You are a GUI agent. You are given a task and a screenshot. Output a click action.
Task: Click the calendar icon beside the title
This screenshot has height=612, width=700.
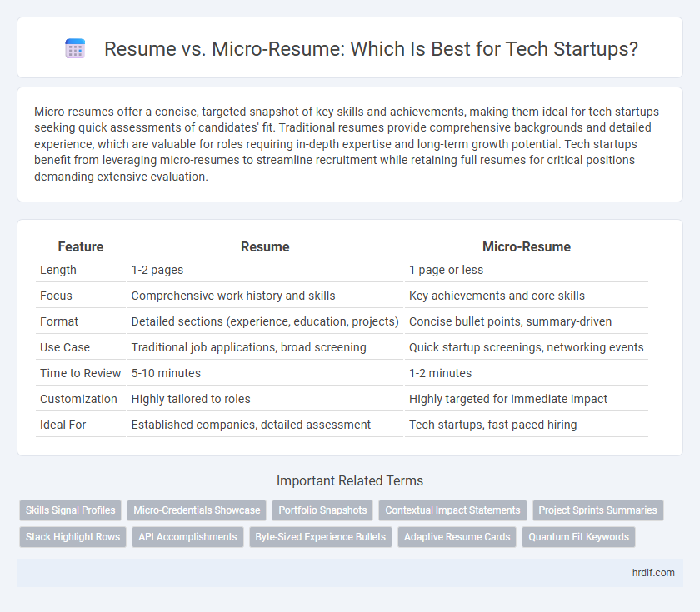(x=75, y=48)
